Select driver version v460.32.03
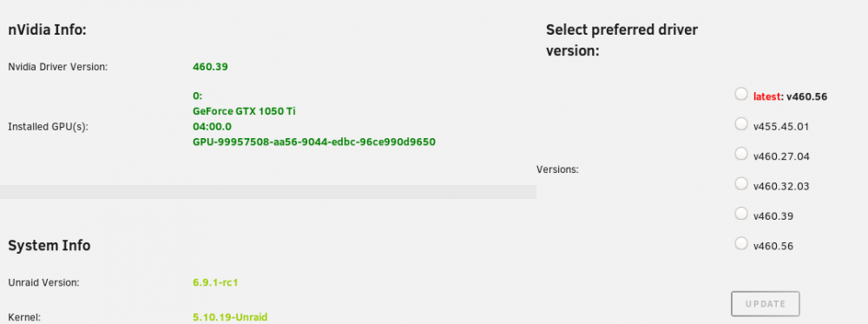 tap(741, 184)
